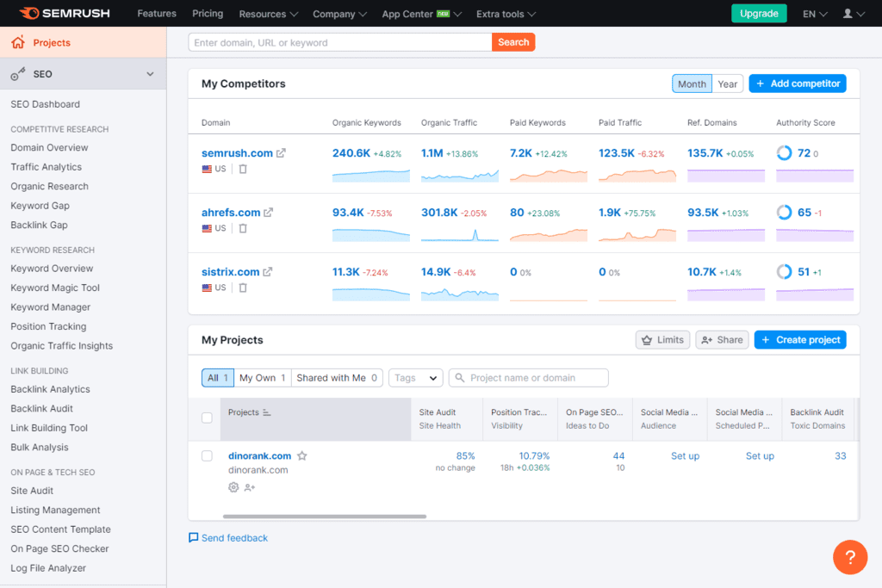Switch competitors view to Month
The image size is (882, 588).
tap(692, 84)
